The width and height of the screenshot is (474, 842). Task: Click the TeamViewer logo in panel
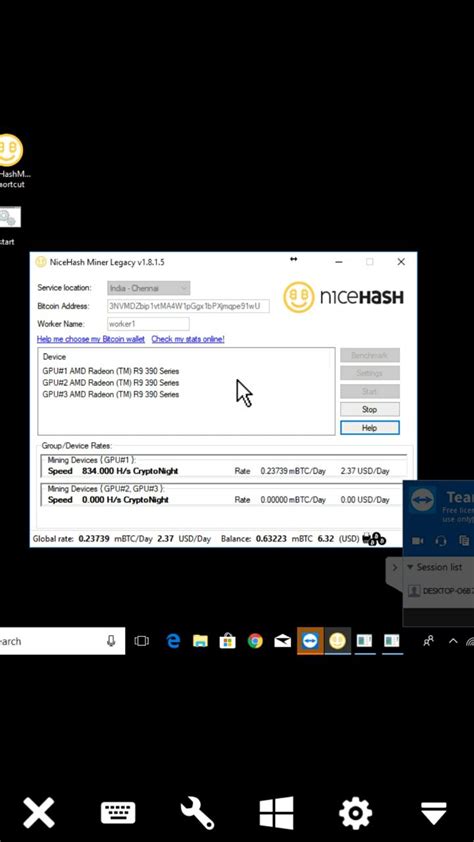[422, 500]
